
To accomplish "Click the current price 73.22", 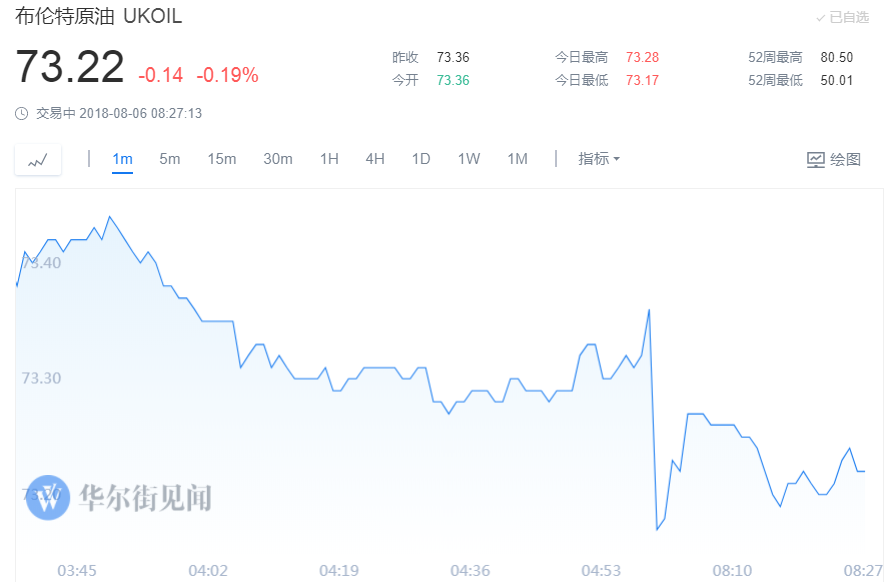I will click(x=70, y=68).
